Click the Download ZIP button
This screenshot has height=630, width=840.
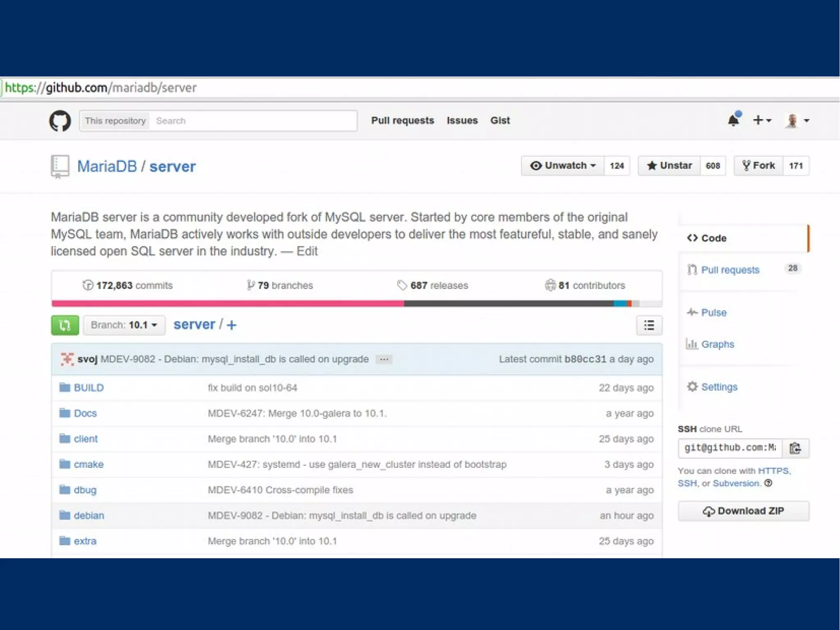[743, 511]
